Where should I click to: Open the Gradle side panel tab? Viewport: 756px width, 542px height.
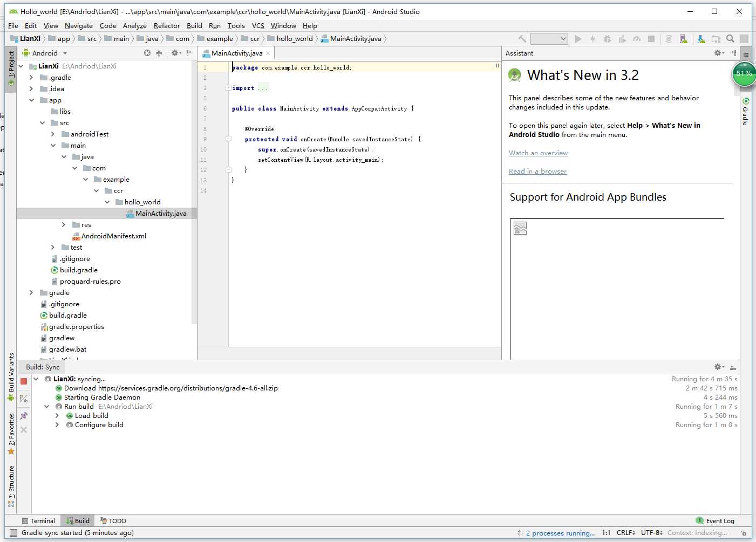(x=745, y=112)
